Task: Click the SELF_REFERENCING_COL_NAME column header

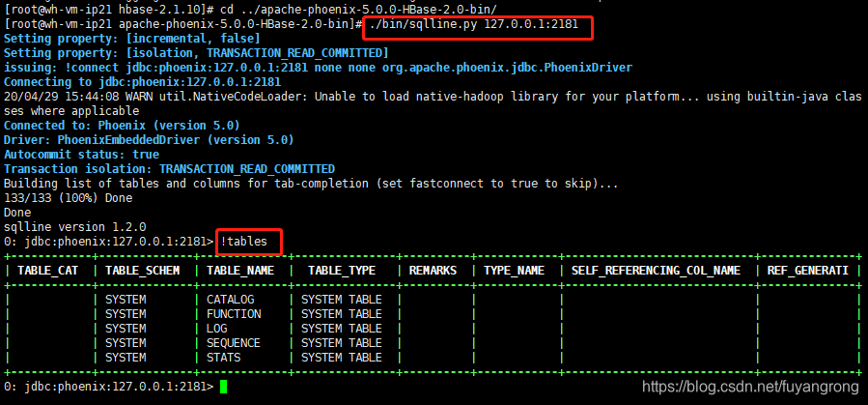Action: (656, 271)
